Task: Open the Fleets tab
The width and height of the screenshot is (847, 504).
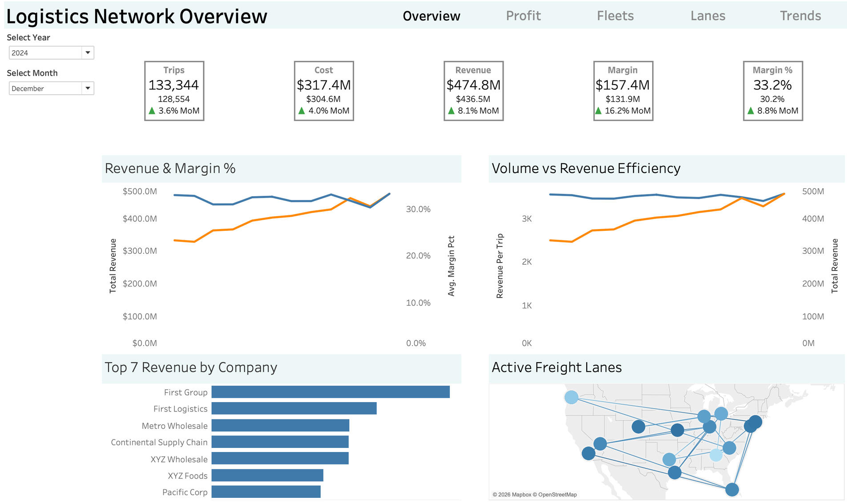Action: click(x=615, y=16)
